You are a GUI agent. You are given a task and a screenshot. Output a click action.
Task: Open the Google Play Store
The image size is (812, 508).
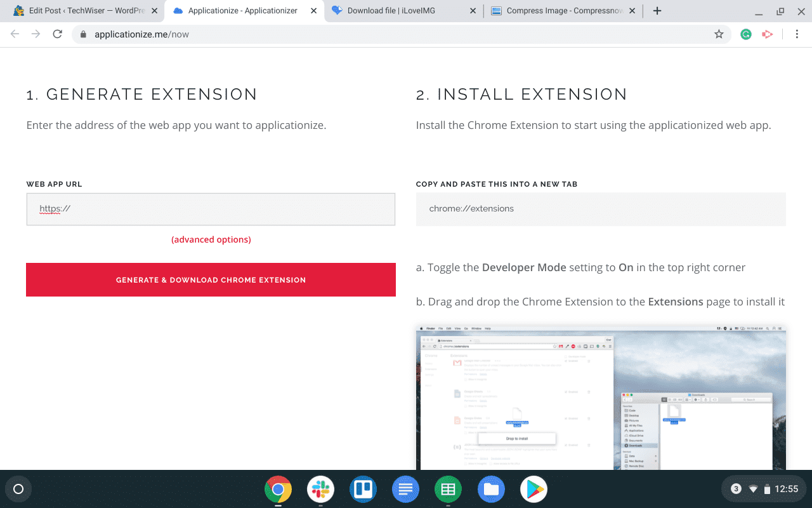pyautogui.click(x=534, y=489)
